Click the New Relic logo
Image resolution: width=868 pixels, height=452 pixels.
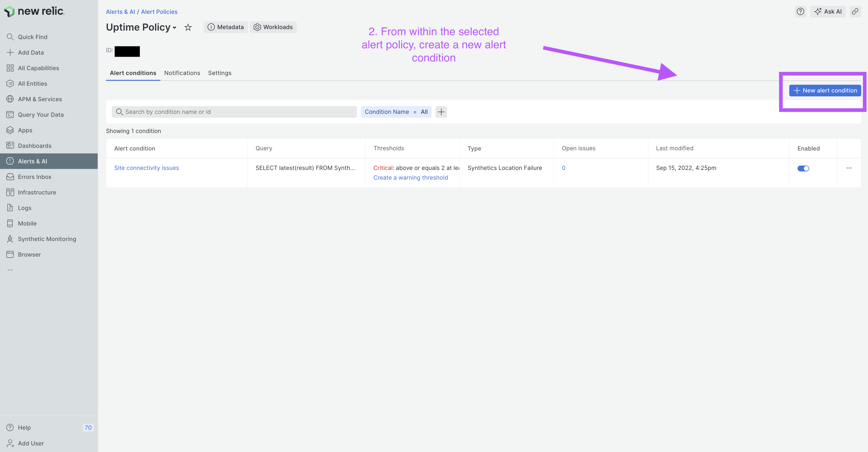tap(34, 11)
